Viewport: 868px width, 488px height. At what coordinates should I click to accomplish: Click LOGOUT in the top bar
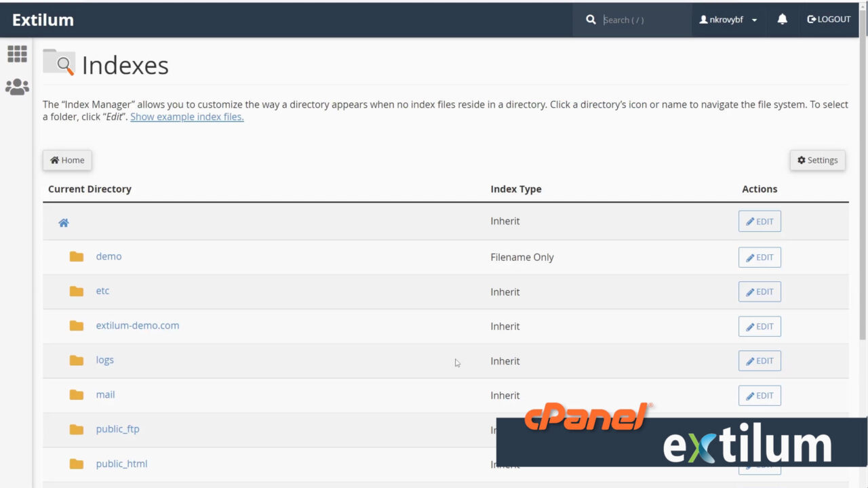tap(828, 20)
